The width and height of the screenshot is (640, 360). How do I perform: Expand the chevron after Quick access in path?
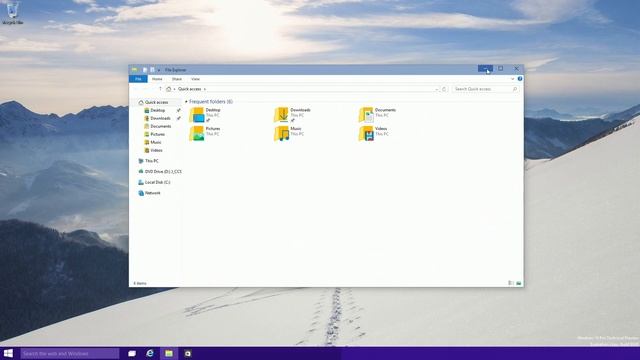(205, 89)
